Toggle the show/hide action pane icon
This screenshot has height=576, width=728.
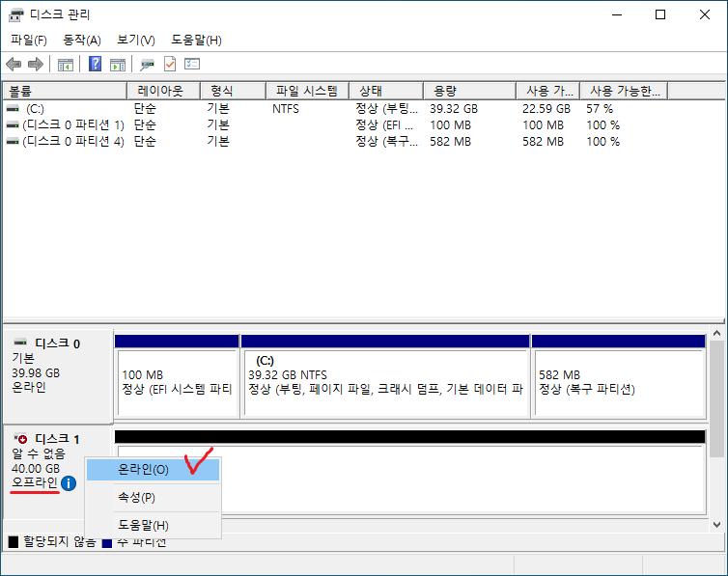click(118, 65)
